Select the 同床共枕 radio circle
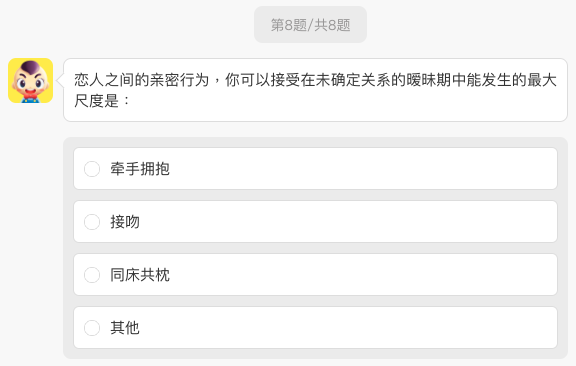Viewport: 576px width, 366px height. click(92, 275)
